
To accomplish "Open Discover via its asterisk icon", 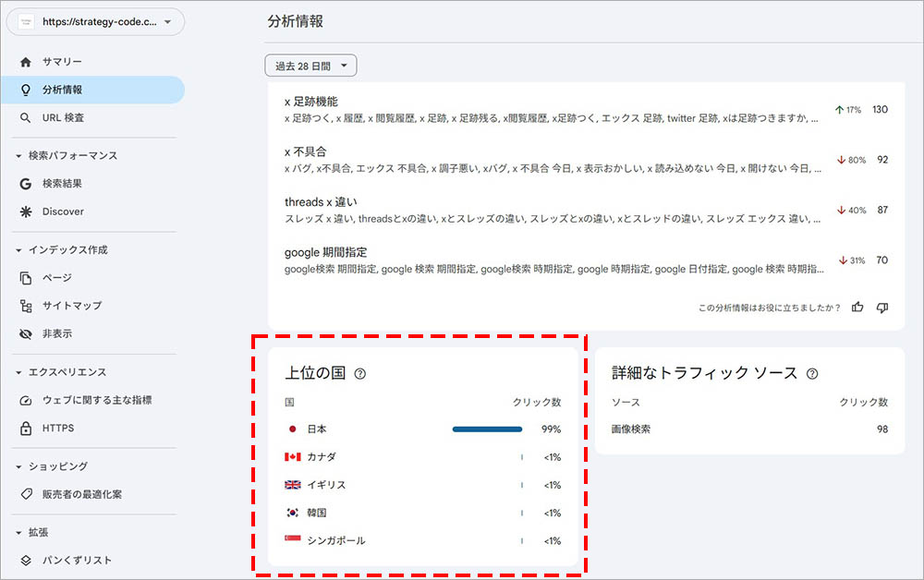I will pos(26,211).
